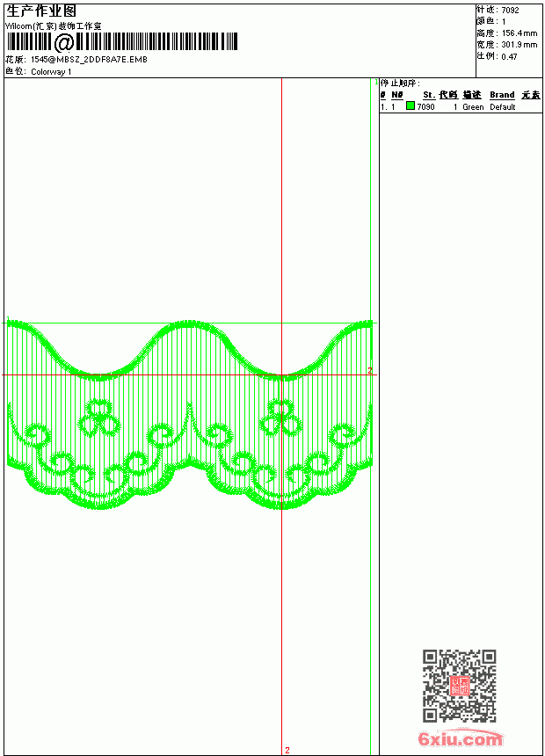Click the @ symbol in the barcode
The width and height of the screenshot is (545, 756).
coord(63,42)
